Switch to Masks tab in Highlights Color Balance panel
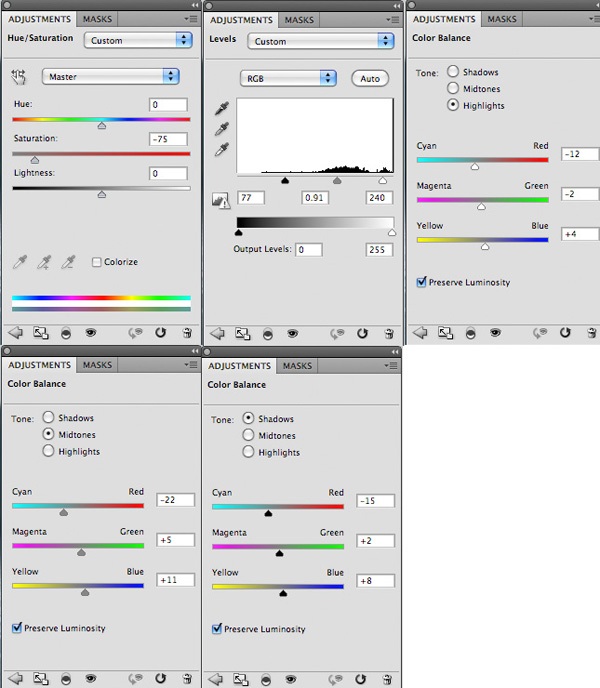Viewport: 600px width, 688px height. point(502,19)
